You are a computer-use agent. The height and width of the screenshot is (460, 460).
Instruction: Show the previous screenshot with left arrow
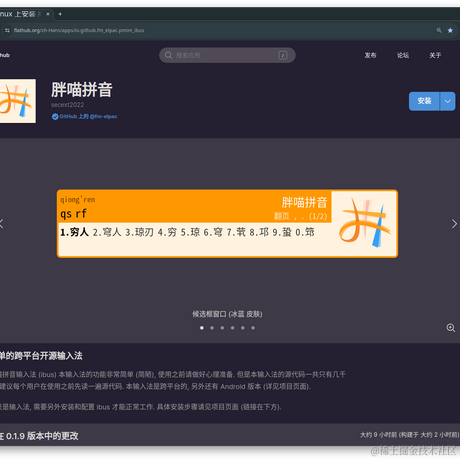click(x=2, y=224)
